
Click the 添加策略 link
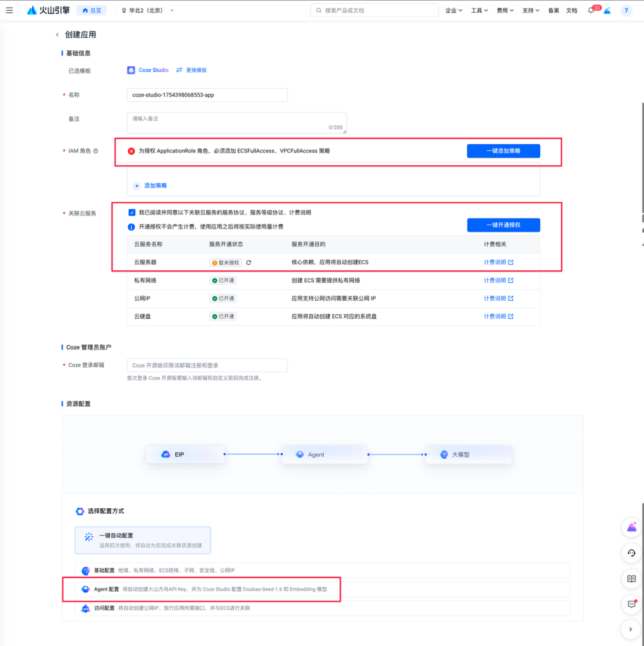[155, 186]
